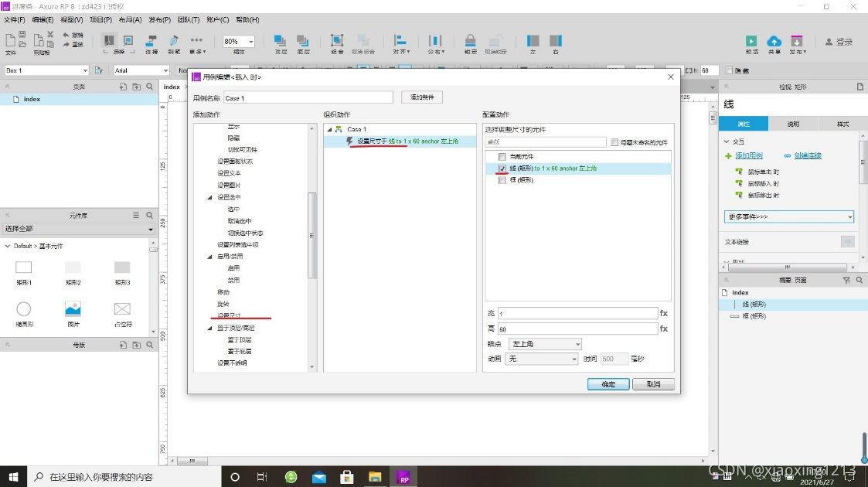Click fx icon next to height field
Screen dimensions: 868x487
tap(664, 329)
